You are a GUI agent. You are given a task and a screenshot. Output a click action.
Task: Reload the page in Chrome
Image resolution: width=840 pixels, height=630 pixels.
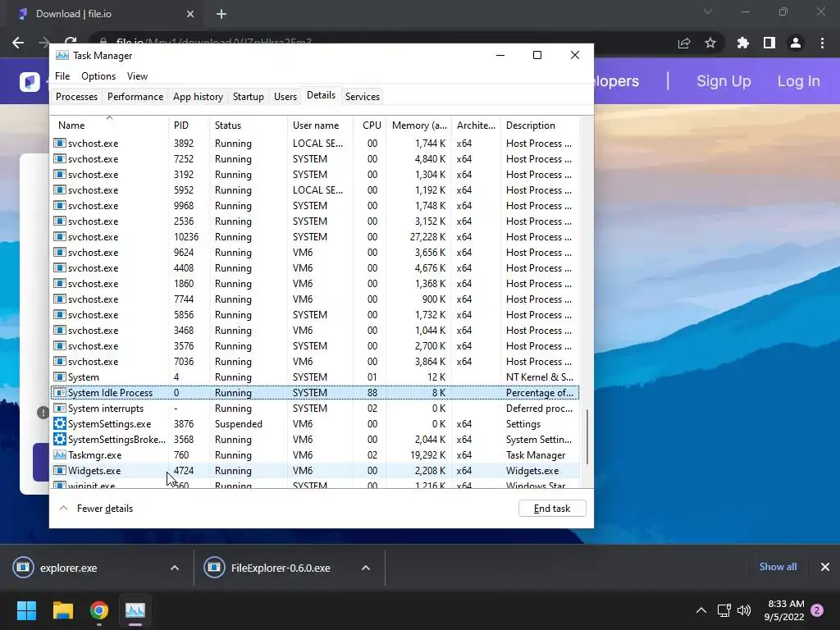tap(71, 41)
